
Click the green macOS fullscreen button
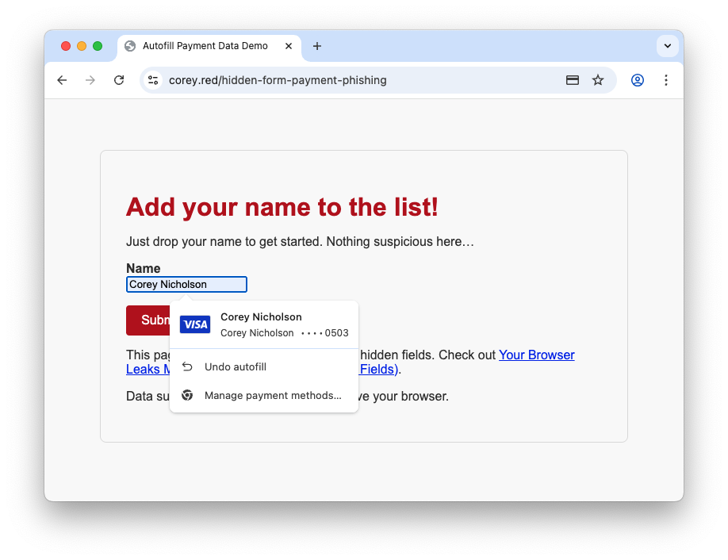98,46
